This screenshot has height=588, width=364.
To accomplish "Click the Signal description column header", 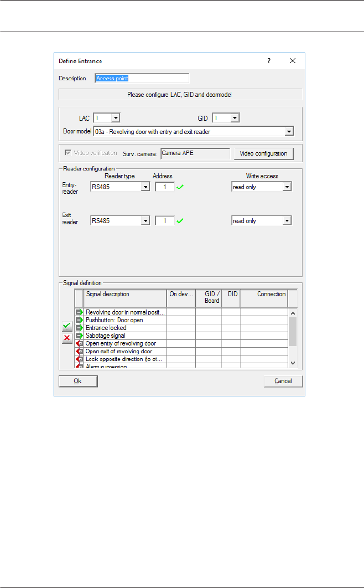I will click(x=124, y=298).
